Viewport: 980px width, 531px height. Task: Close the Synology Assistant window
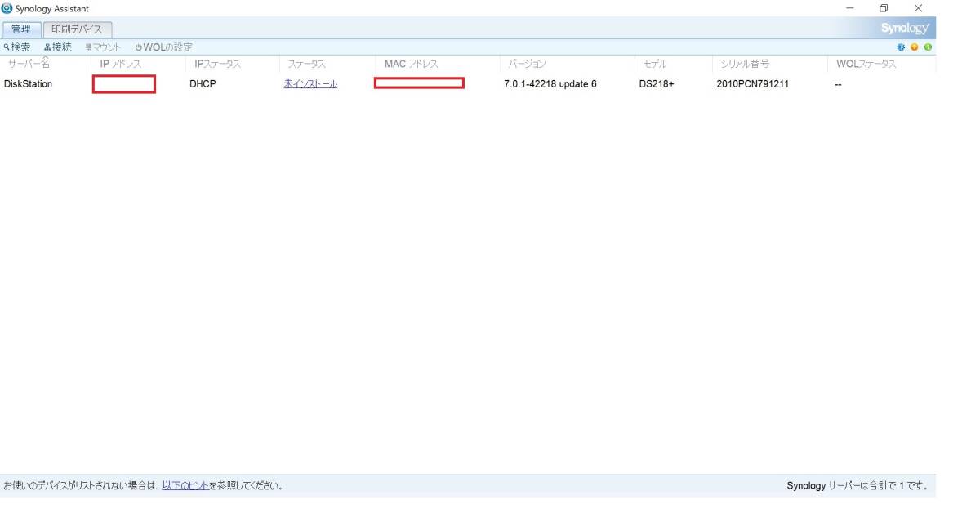(918, 8)
